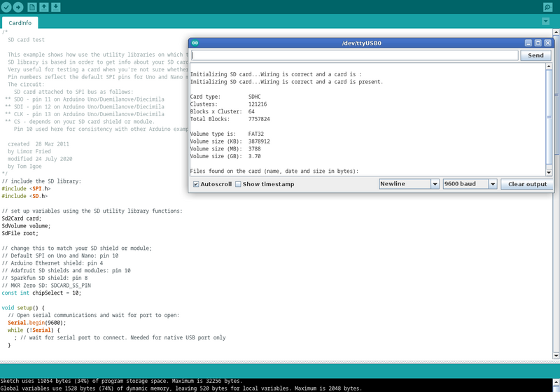This screenshot has width=560, height=392.
Task: Click the 'Sketch uses 11054 bytes' console line
Action: coord(121,381)
